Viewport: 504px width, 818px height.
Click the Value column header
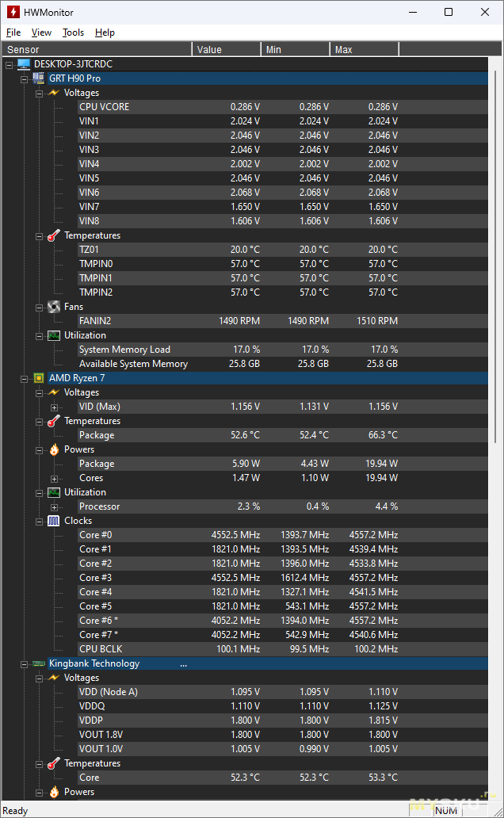227,50
